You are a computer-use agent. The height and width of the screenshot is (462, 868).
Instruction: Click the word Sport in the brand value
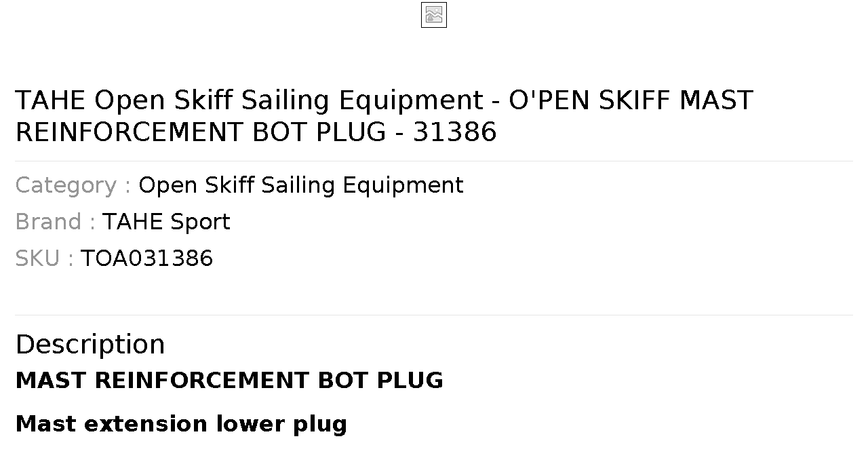pos(200,222)
